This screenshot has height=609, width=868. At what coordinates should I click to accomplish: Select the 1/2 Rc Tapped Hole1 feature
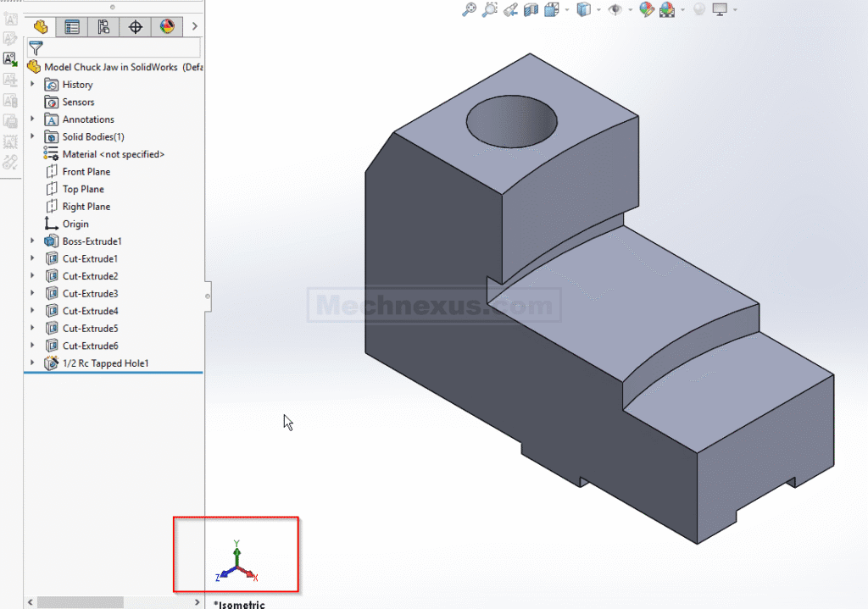point(108,363)
